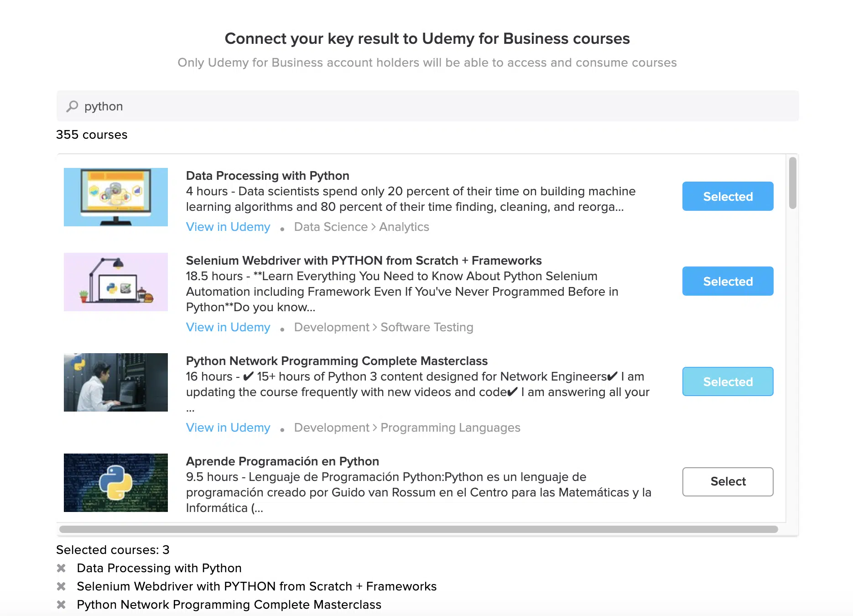
Task: Click the Data Processing with Python course title
Action: coord(268,176)
